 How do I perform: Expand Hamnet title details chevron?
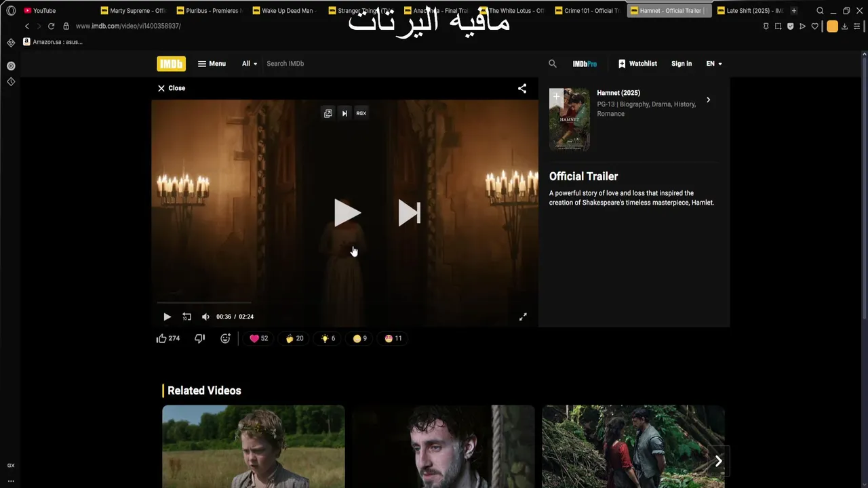pyautogui.click(x=708, y=100)
